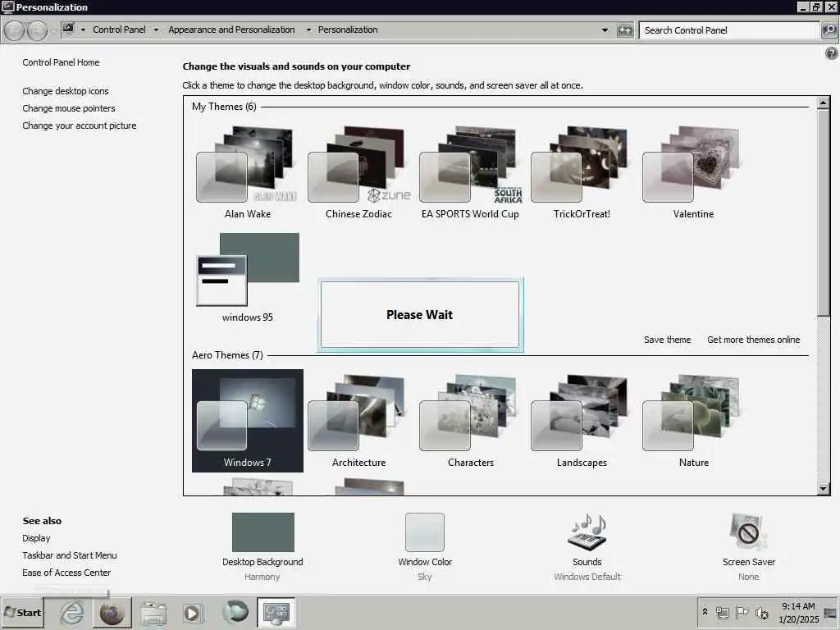Apply the Chinese Zodiac theme
The image size is (840, 630).
point(359,172)
